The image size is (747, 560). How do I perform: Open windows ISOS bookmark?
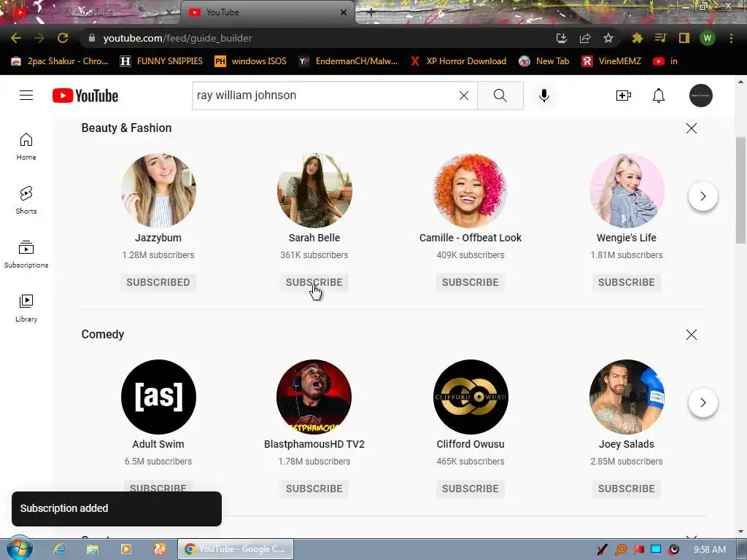(x=251, y=61)
